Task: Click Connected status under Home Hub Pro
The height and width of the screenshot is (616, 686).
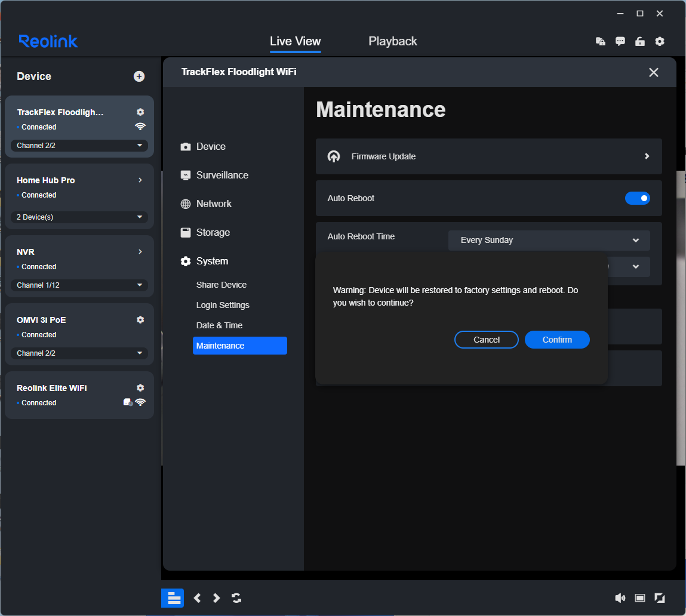Action: (39, 195)
